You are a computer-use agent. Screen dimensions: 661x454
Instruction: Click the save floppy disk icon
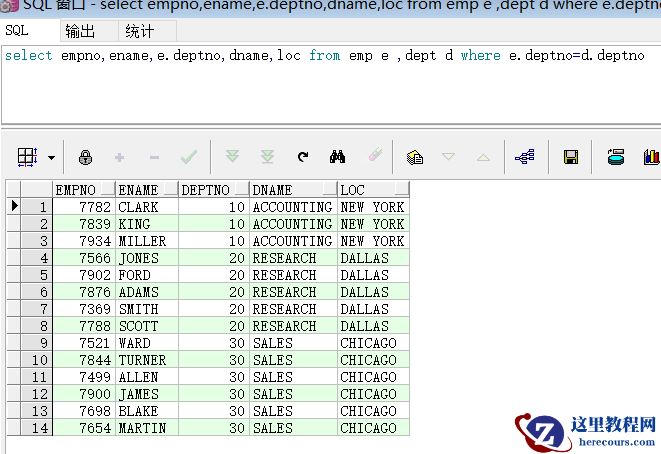tap(571, 157)
